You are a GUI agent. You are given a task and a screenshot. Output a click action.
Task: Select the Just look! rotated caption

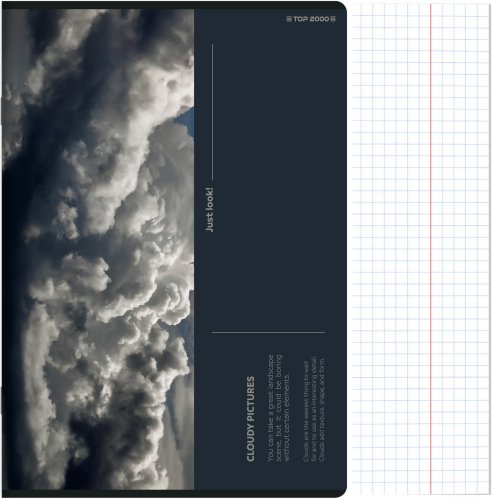click(x=209, y=210)
